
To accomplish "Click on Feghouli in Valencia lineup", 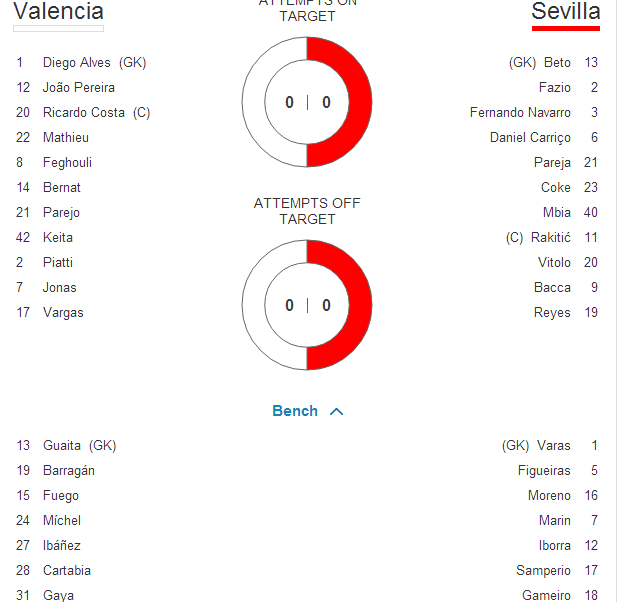I will tap(67, 162).
